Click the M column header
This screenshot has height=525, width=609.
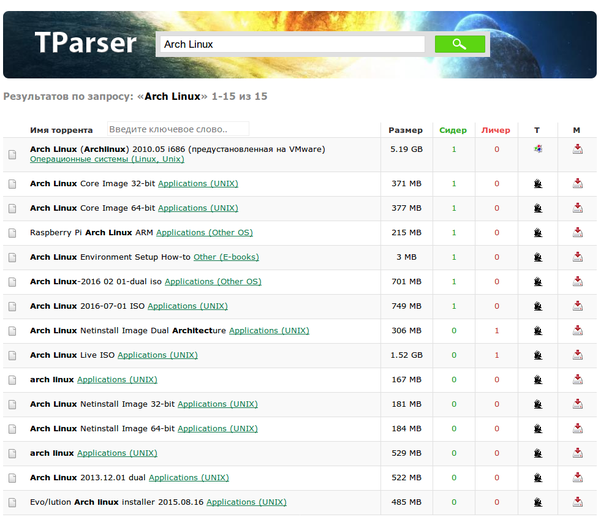tap(576, 130)
